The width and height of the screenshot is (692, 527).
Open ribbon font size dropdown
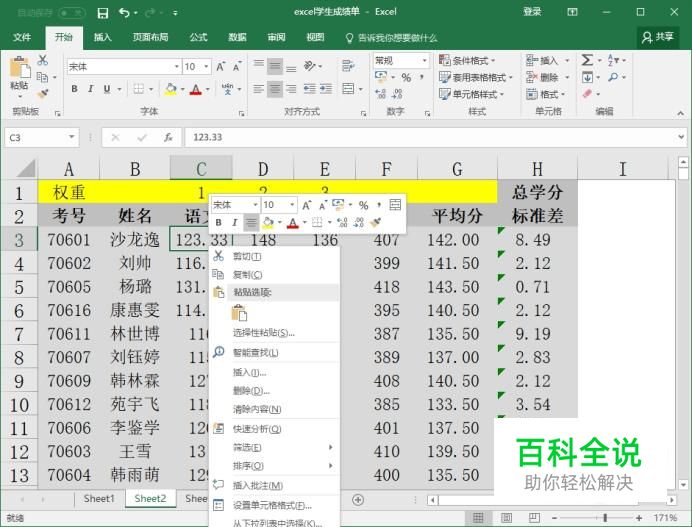[x=206, y=67]
